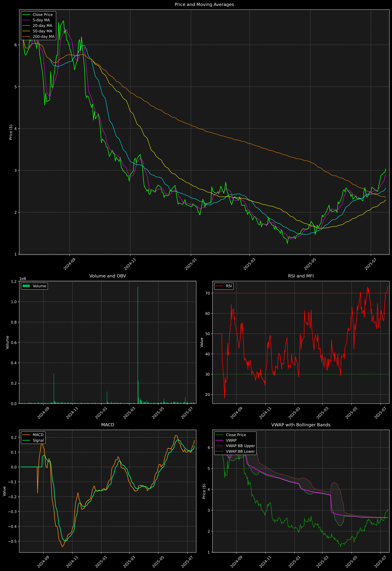Click the '0.6' tick on the Volume axis

(x=14, y=342)
